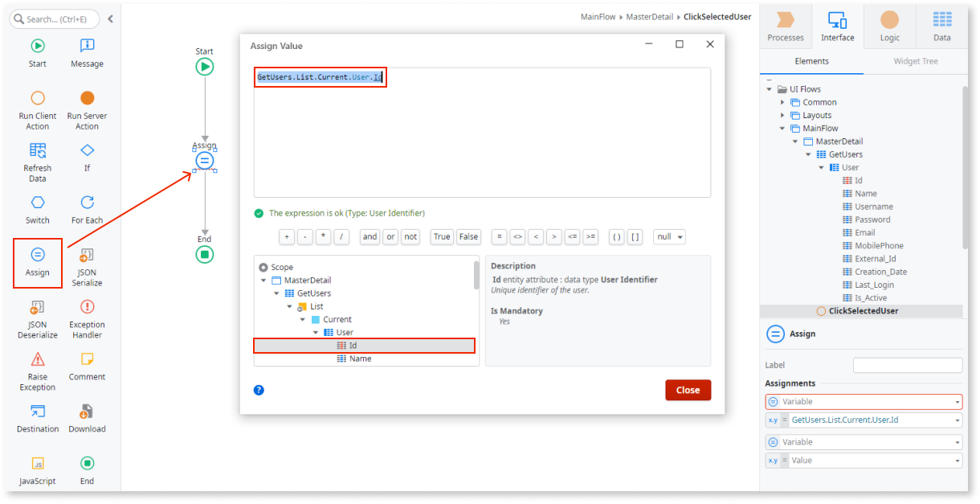Collapse the Current node in scope tree

302,319
